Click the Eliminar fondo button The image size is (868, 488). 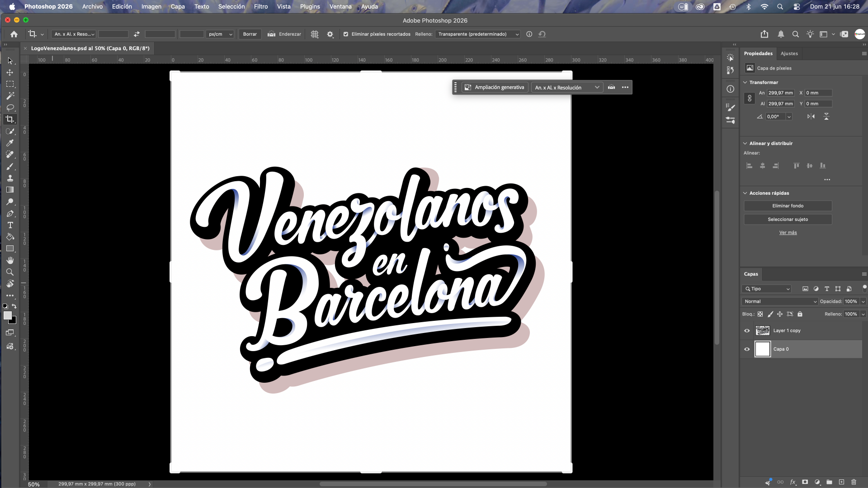[788, 206]
